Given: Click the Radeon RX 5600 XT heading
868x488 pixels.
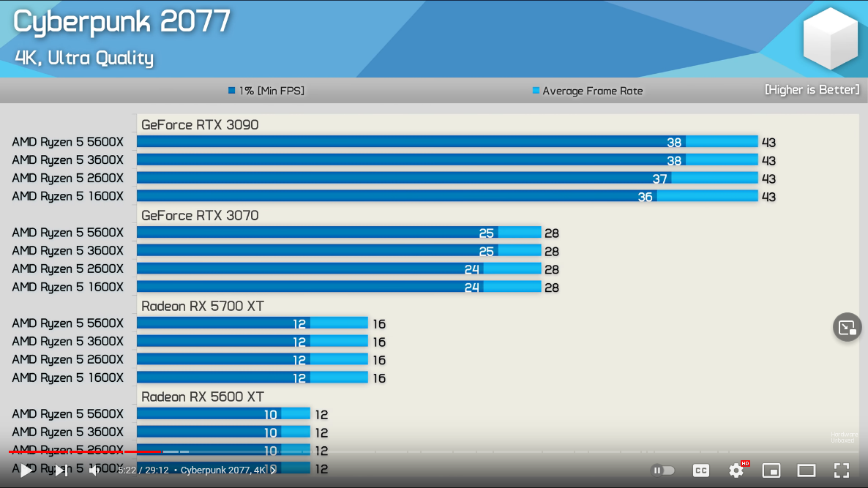Looking at the screenshot, I should [x=203, y=397].
